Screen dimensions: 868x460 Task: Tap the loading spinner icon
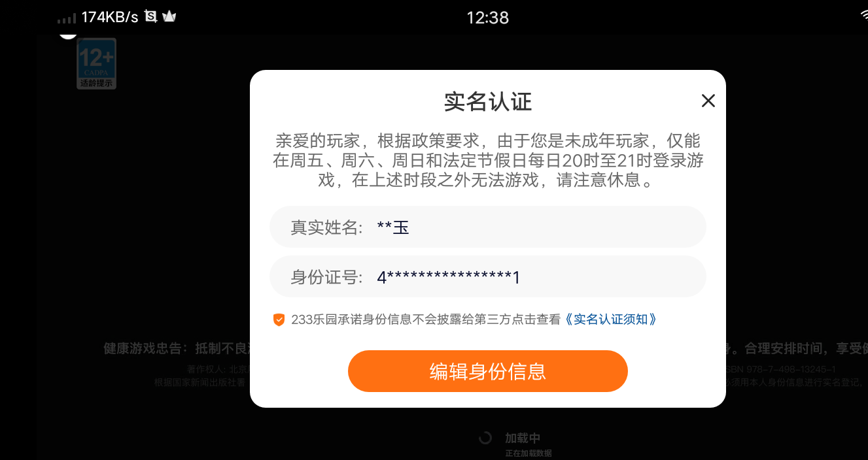pyautogui.click(x=485, y=438)
